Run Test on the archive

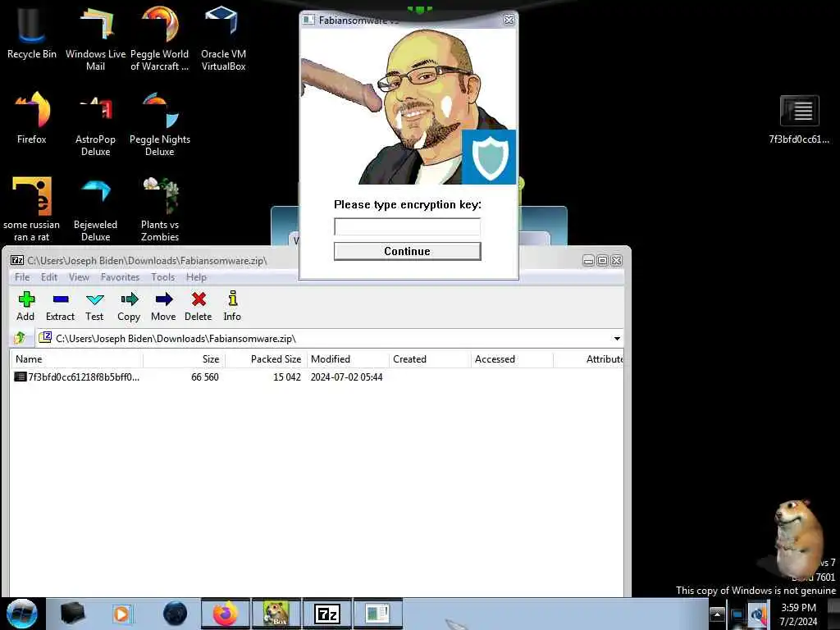tap(94, 306)
